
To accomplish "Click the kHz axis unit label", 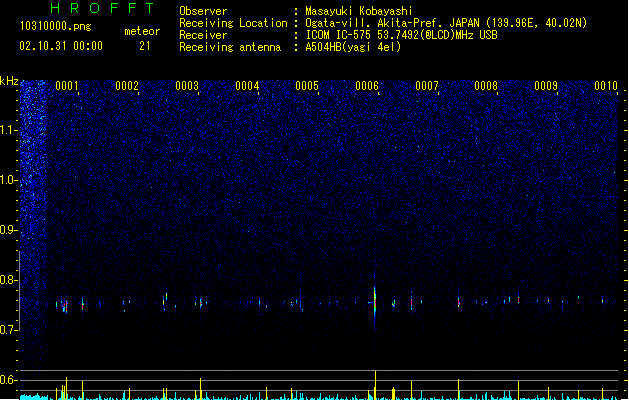I will pyautogui.click(x=9, y=81).
